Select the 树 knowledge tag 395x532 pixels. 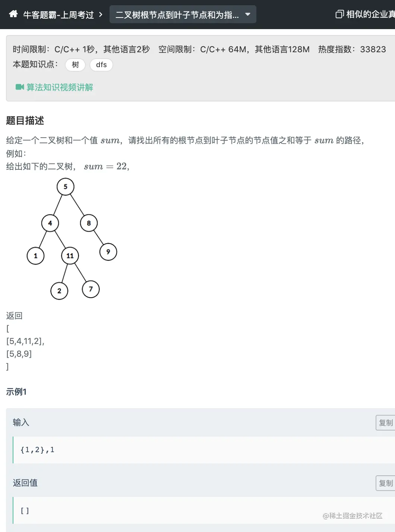[75, 65]
